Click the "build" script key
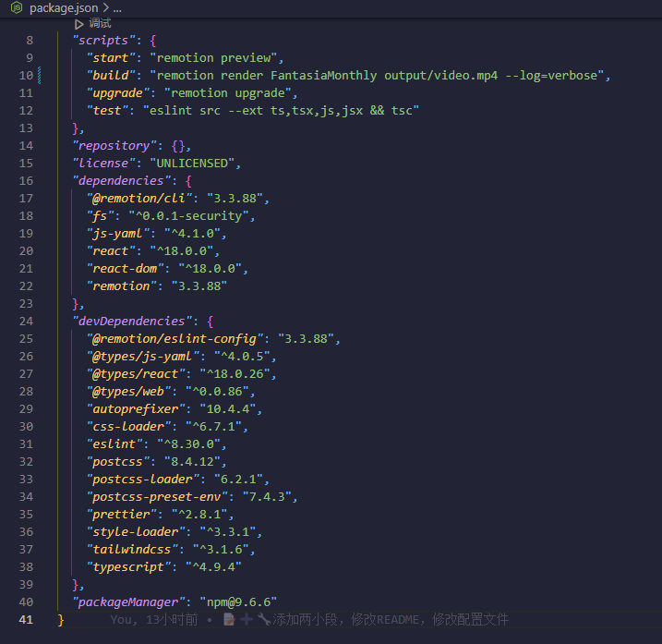The height and width of the screenshot is (644, 662). [x=111, y=76]
